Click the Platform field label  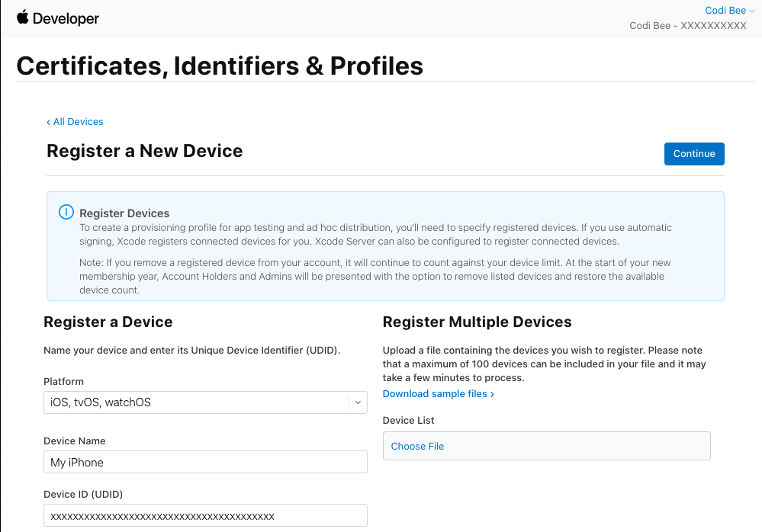coord(64,381)
